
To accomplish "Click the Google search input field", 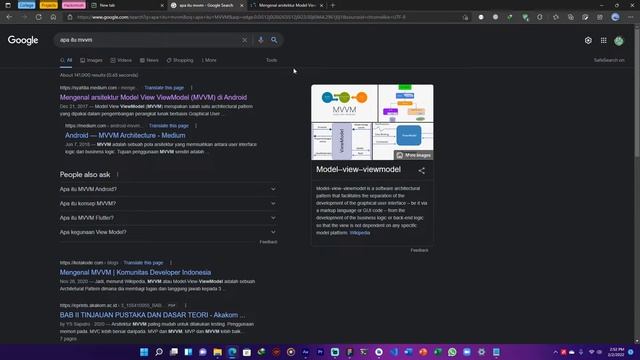I will point(149,40).
